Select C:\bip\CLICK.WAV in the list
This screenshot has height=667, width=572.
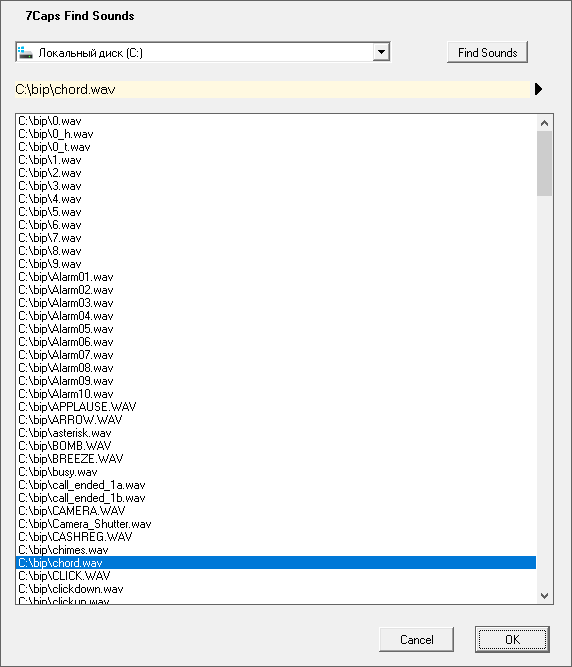point(276,576)
